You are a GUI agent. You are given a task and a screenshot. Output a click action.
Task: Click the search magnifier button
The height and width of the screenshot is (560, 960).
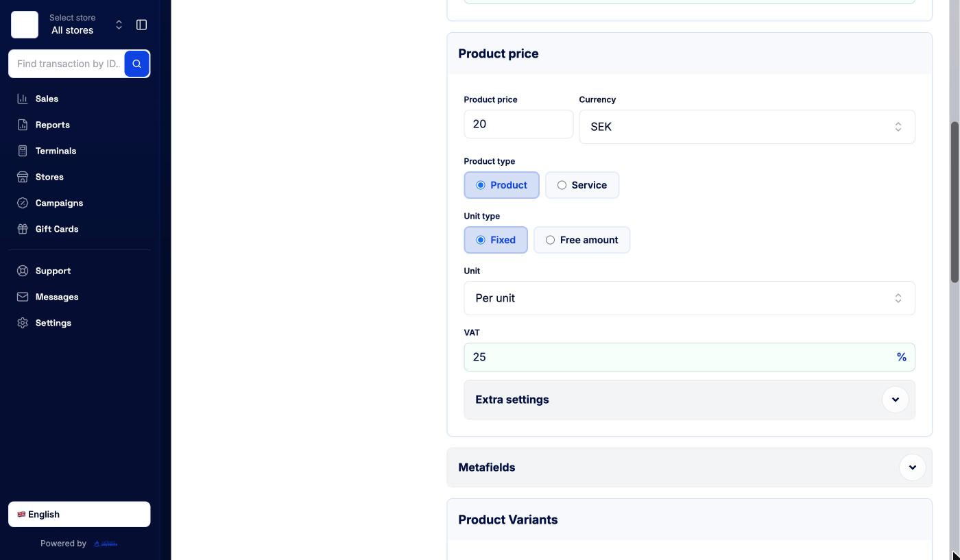(137, 64)
